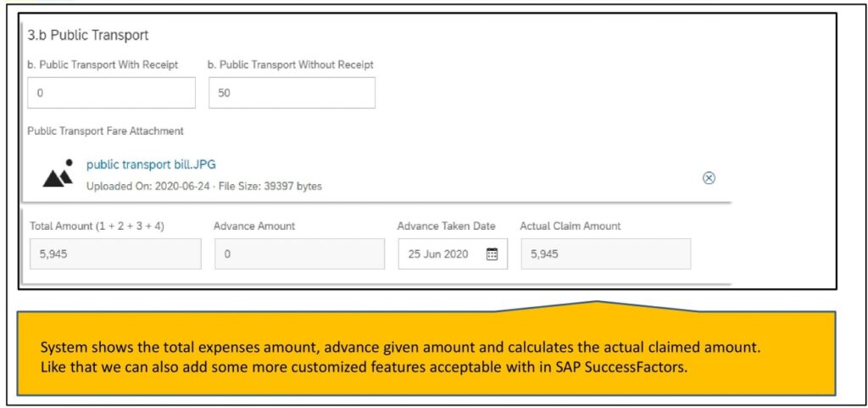
Task: Open the Advance Taken Date calendar picker
Action: 492,254
